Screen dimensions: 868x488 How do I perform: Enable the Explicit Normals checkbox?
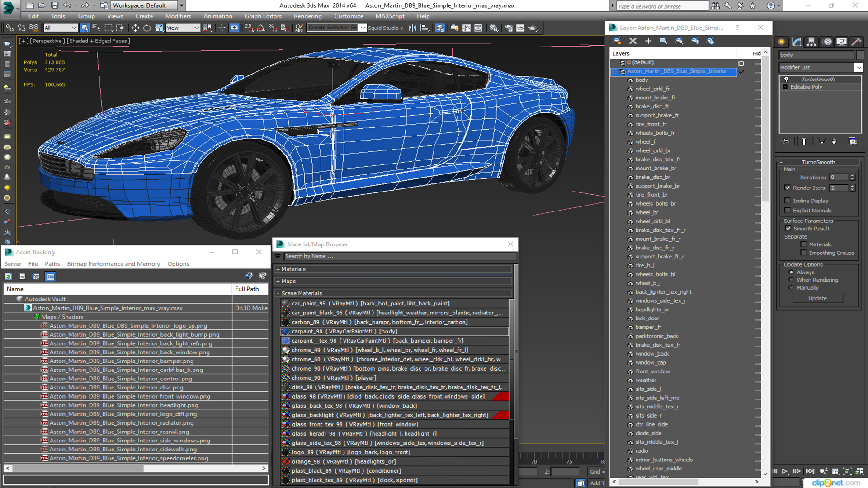click(788, 211)
